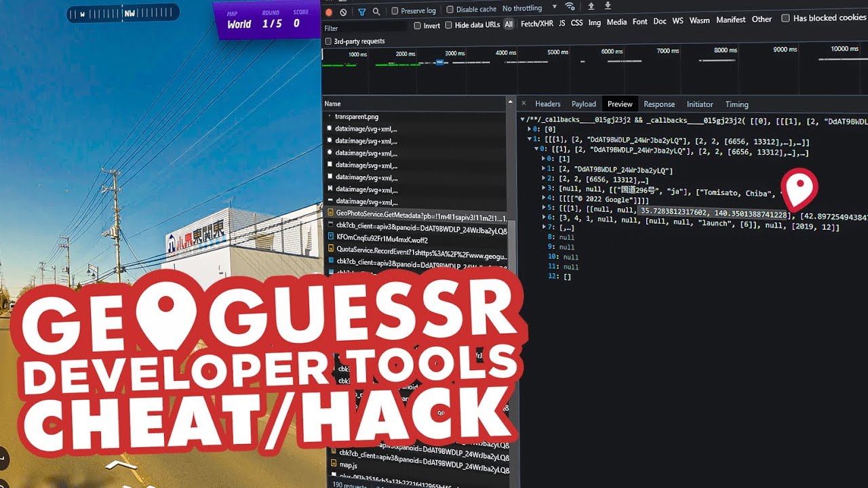Image resolution: width=868 pixels, height=488 pixels.
Task: Sort requests by Name column header
Action: pyautogui.click(x=415, y=104)
